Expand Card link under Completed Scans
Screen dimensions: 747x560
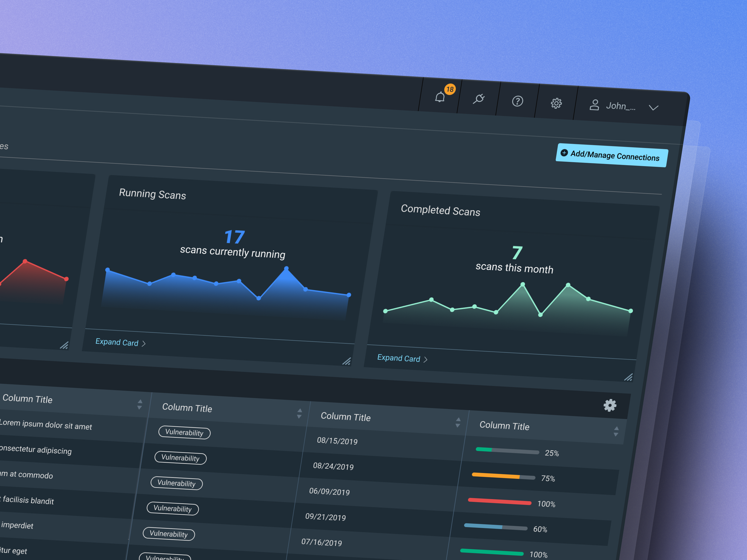point(399,358)
